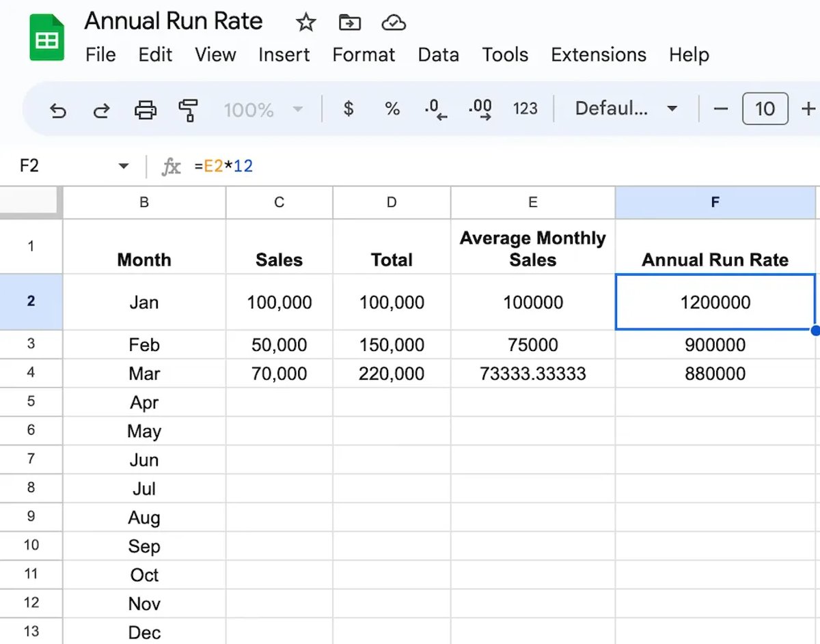Image resolution: width=820 pixels, height=644 pixels.
Task: Click the Annual Run Rate document title
Action: (174, 21)
